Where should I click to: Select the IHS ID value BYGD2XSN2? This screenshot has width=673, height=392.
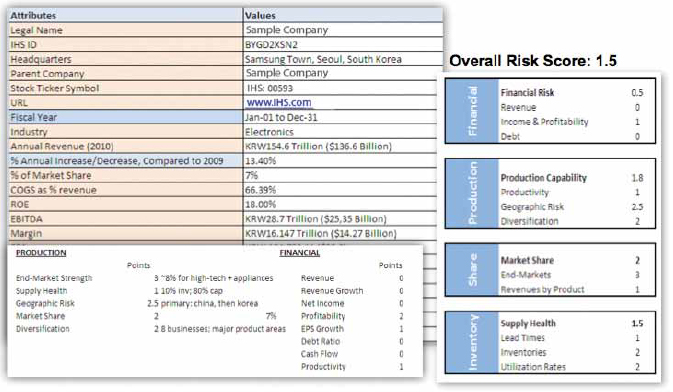pyautogui.click(x=271, y=45)
